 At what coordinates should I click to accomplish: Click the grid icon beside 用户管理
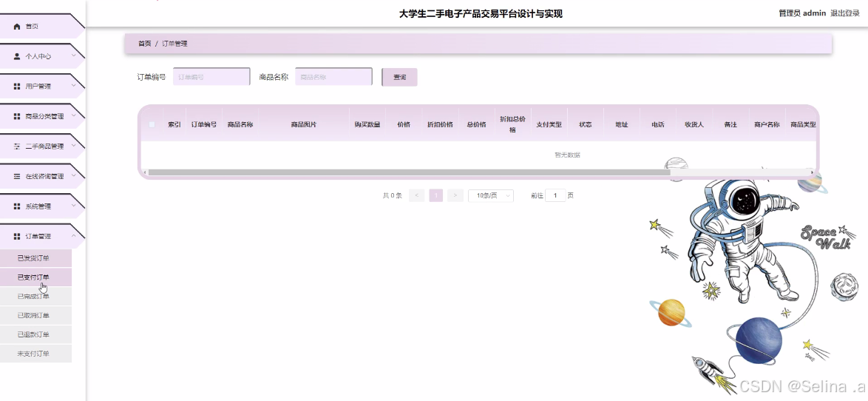[16, 86]
